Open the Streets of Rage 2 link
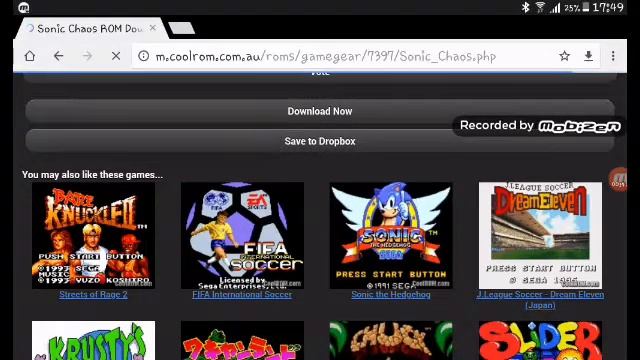 tap(93, 295)
